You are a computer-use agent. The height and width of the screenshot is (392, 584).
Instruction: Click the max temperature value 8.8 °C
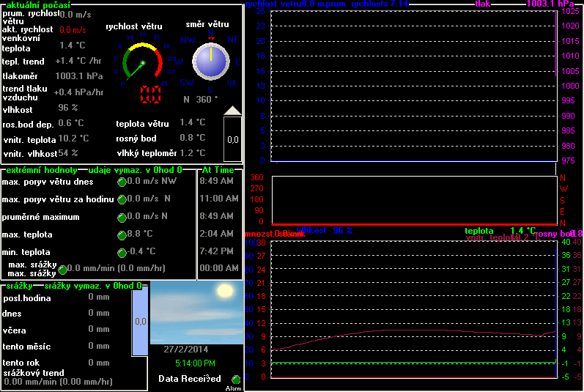(x=140, y=234)
